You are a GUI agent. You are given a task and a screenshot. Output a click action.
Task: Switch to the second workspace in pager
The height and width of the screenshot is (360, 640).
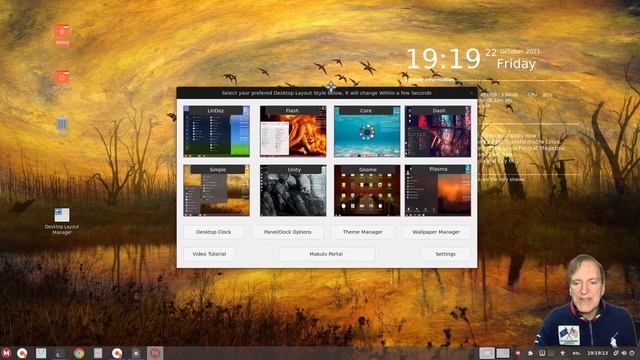(503, 353)
